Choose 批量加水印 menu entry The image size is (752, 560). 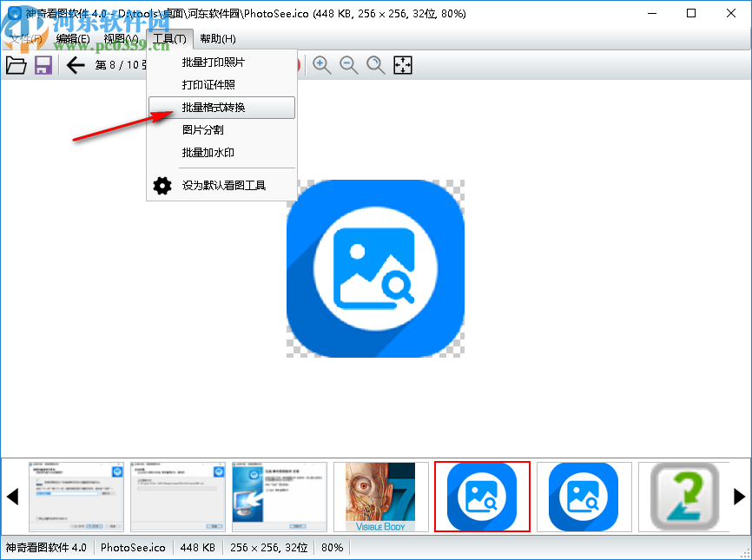221,153
